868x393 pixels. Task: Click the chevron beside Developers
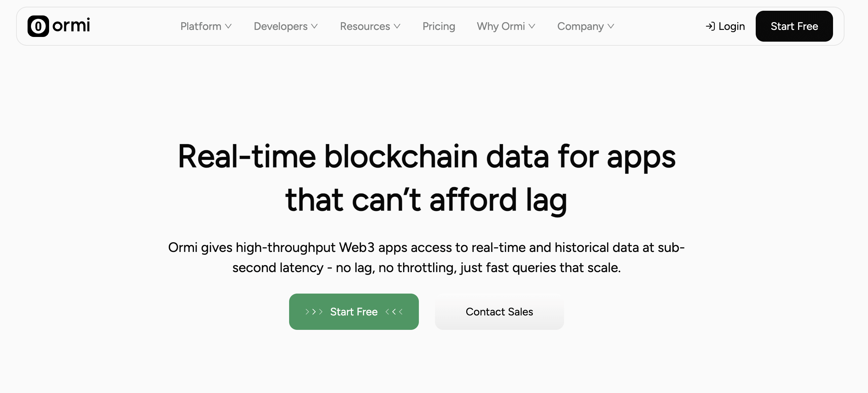click(314, 26)
